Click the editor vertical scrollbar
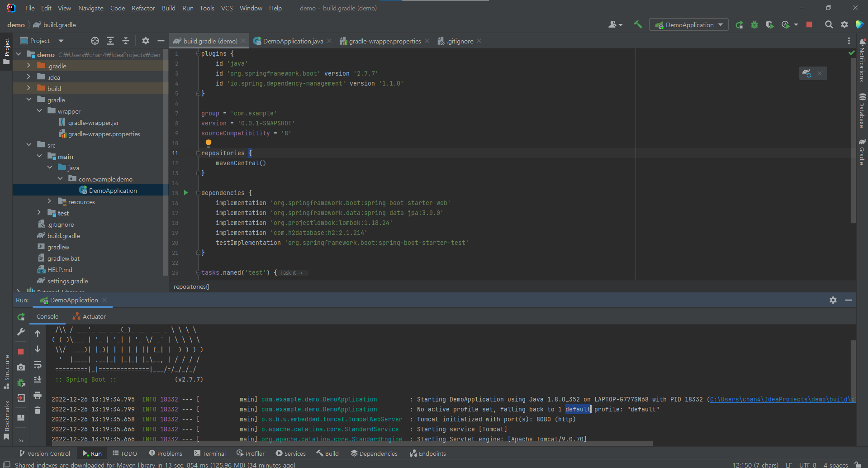 coord(853,140)
